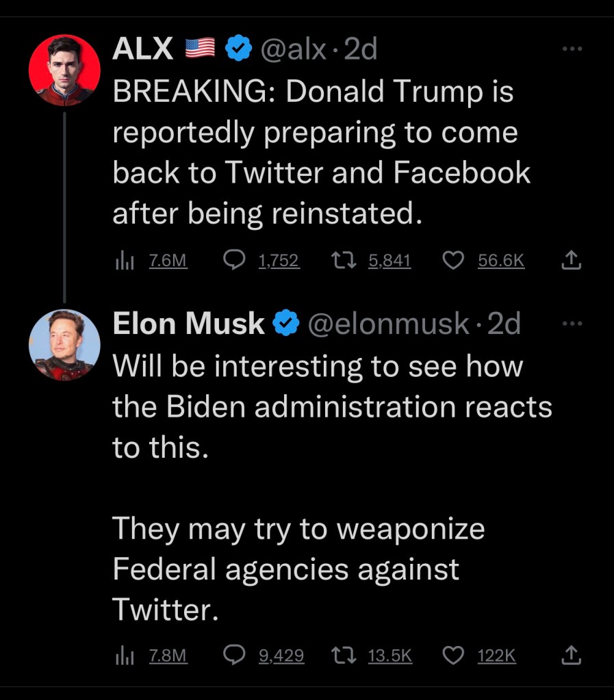Share the ALX tweet via share icon
This screenshot has width=614, height=700.
click(571, 260)
